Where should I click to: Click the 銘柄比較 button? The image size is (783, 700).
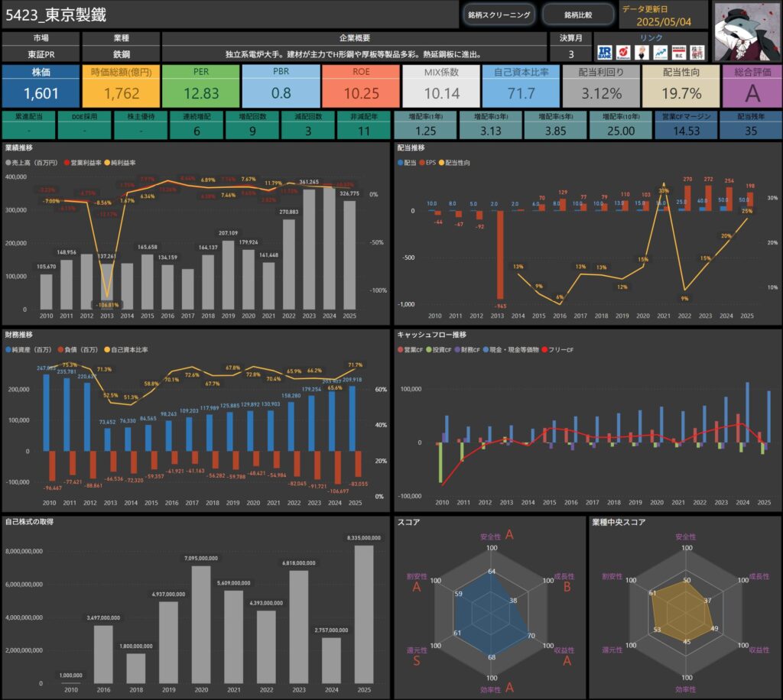click(578, 15)
